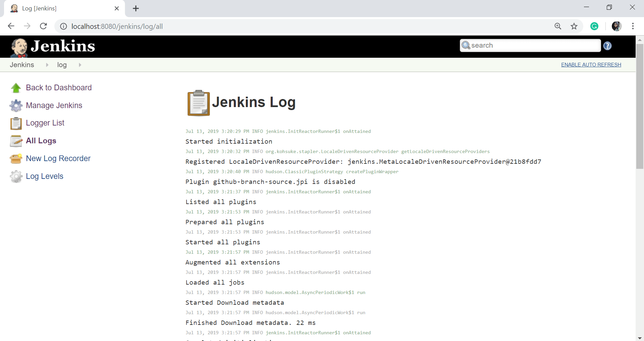644x341 pixels.
Task: Close the Log [Jenkins] tab
Action: pos(117,8)
